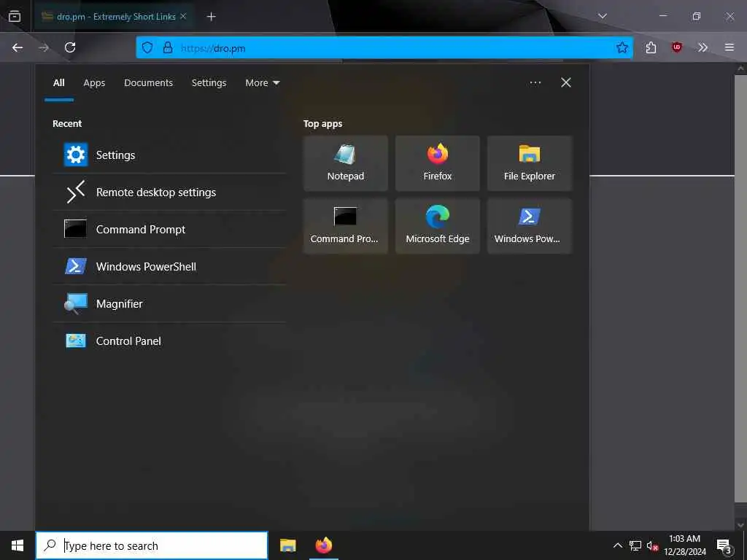This screenshot has width=747, height=560.
Task: Show site security padlock info
Action: [x=167, y=47]
